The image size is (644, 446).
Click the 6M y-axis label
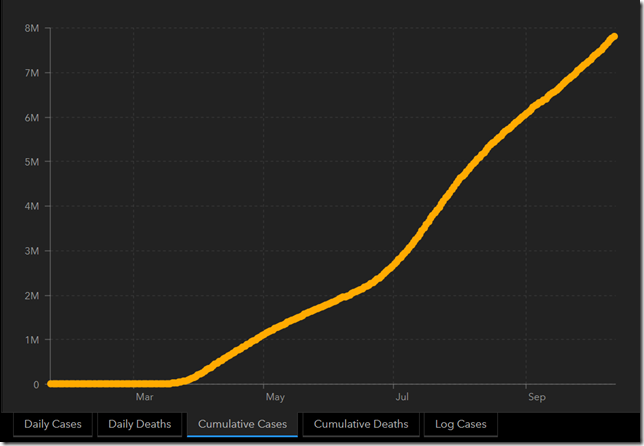click(32, 118)
